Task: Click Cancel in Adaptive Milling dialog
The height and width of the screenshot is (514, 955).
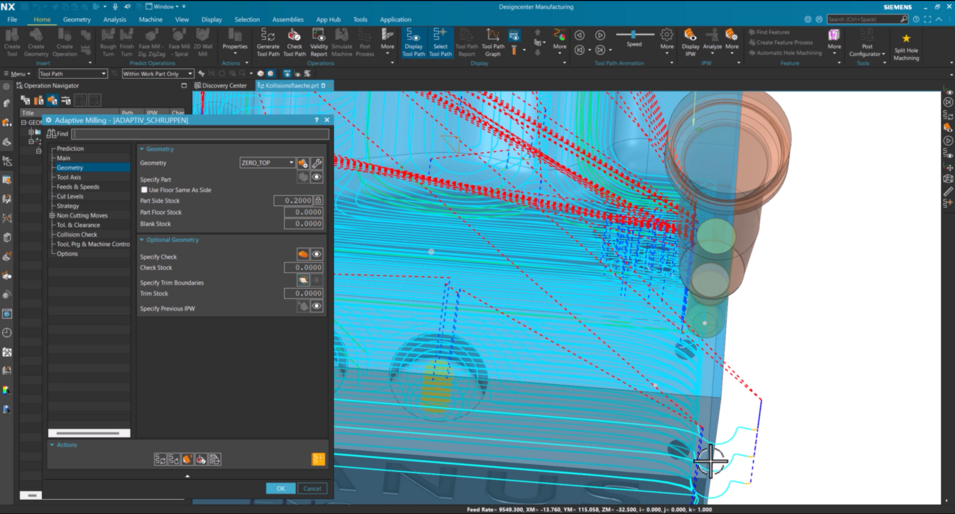Action: click(x=312, y=488)
